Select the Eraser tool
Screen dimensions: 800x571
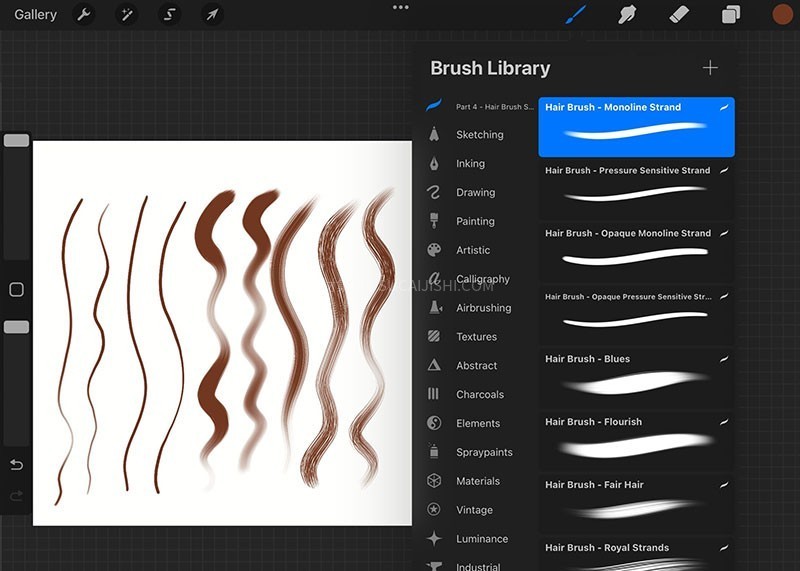pyautogui.click(x=679, y=14)
